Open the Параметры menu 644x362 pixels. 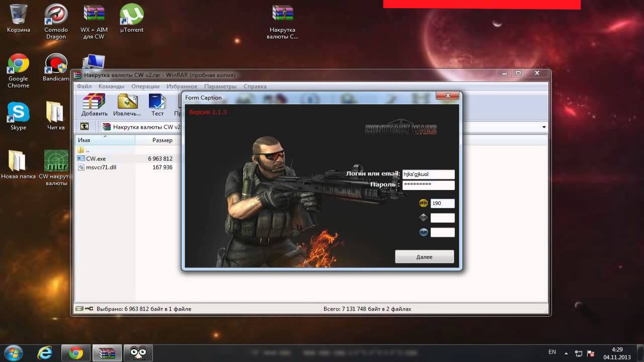coord(220,86)
